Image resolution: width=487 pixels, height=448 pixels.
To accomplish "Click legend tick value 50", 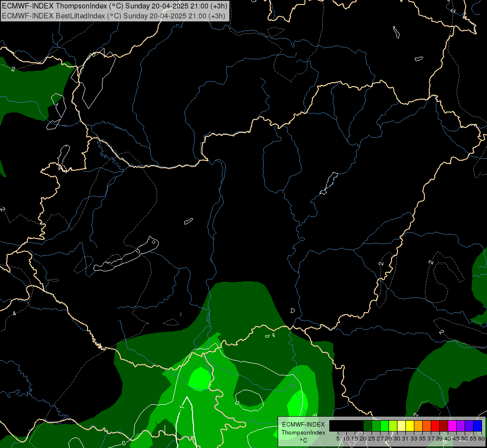I will click(x=465, y=439).
